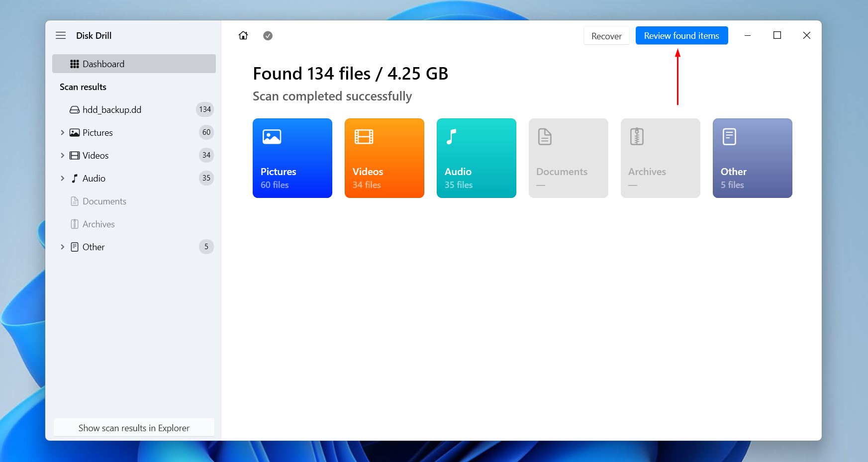The image size is (868, 462).
Task: Click Review found items button
Action: pos(681,36)
